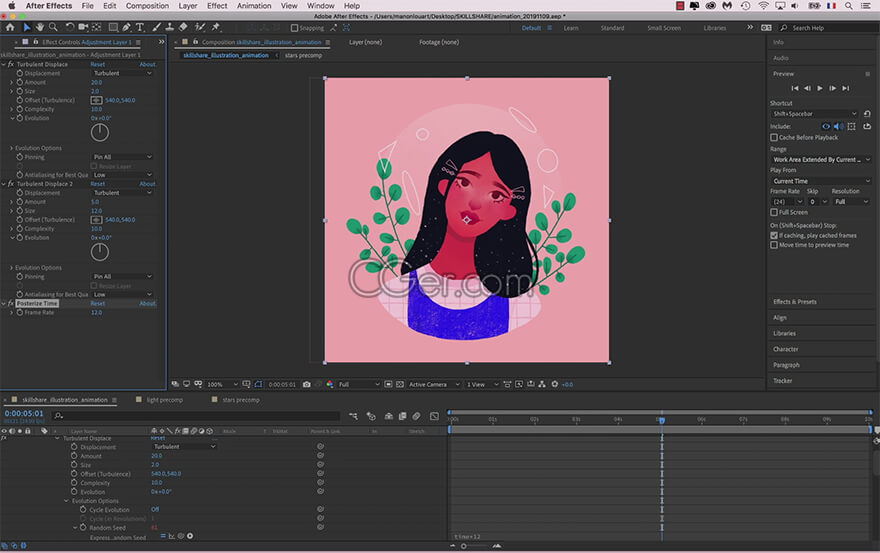Click Reset for Posterize Time

click(x=98, y=304)
